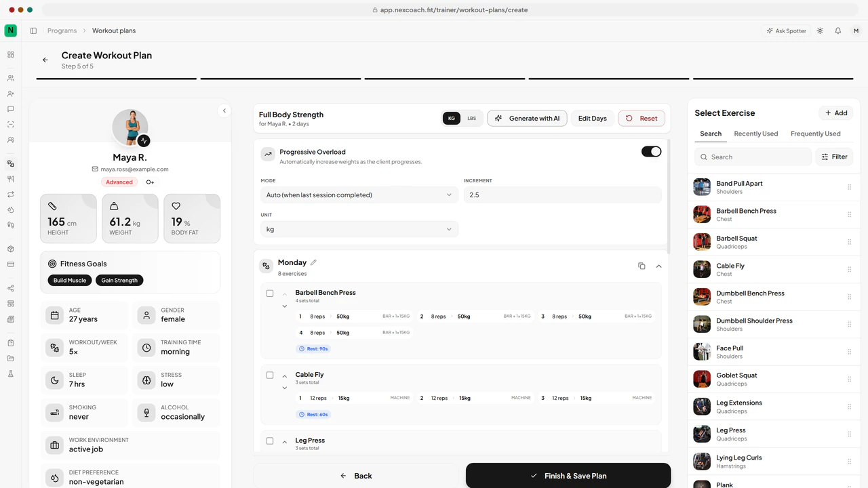Turn off Progressive Overload switch
The height and width of the screenshot is (488, 868).
(651, 152)
